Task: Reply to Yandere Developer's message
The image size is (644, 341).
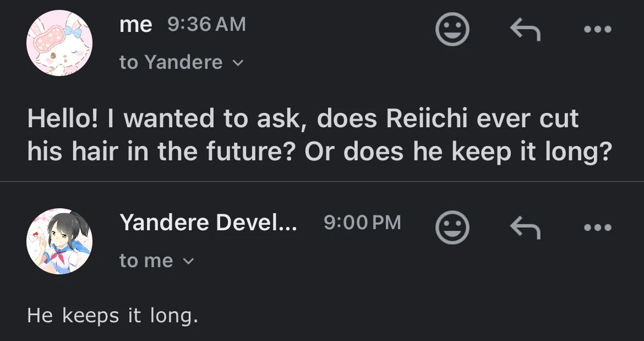Action: point(526,227)
